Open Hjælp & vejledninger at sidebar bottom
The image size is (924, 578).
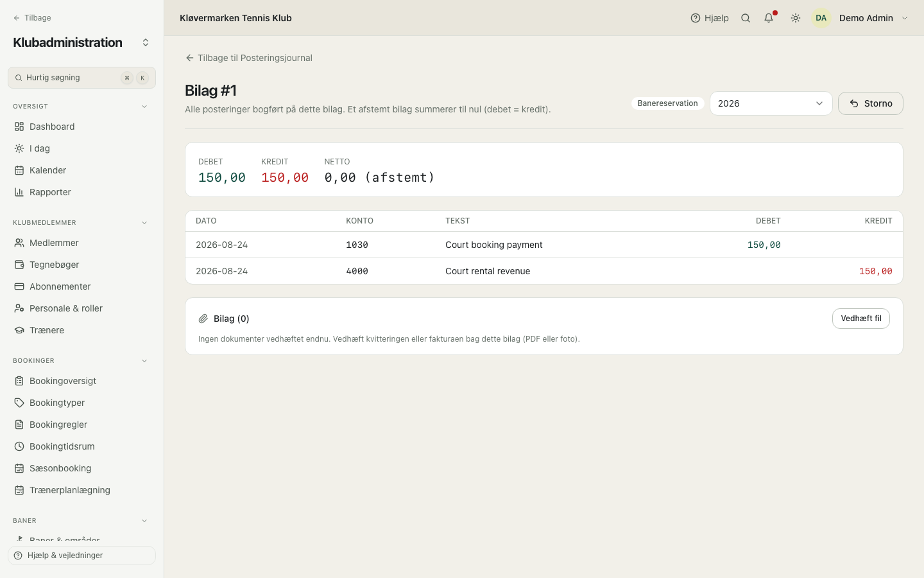click(81, 556)
